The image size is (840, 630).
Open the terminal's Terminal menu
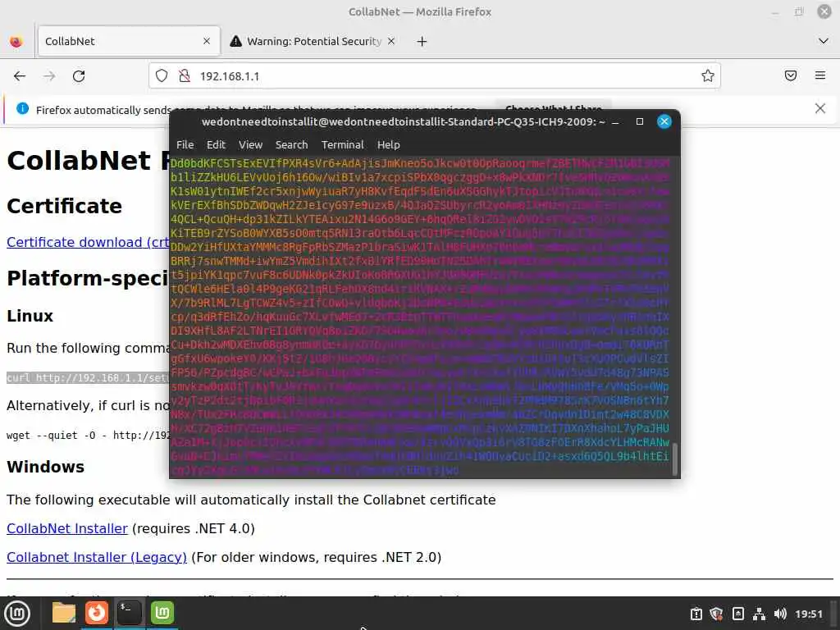tap(342, 144)
